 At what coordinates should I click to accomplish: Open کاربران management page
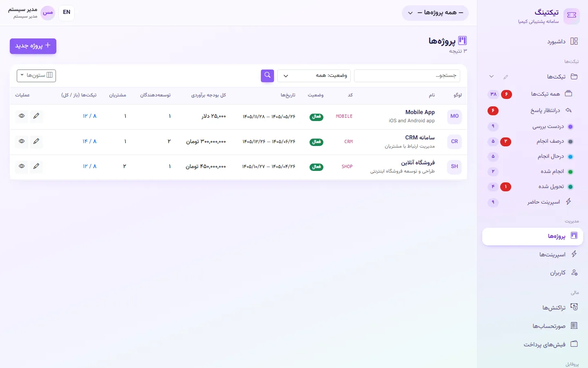[532, 273]
